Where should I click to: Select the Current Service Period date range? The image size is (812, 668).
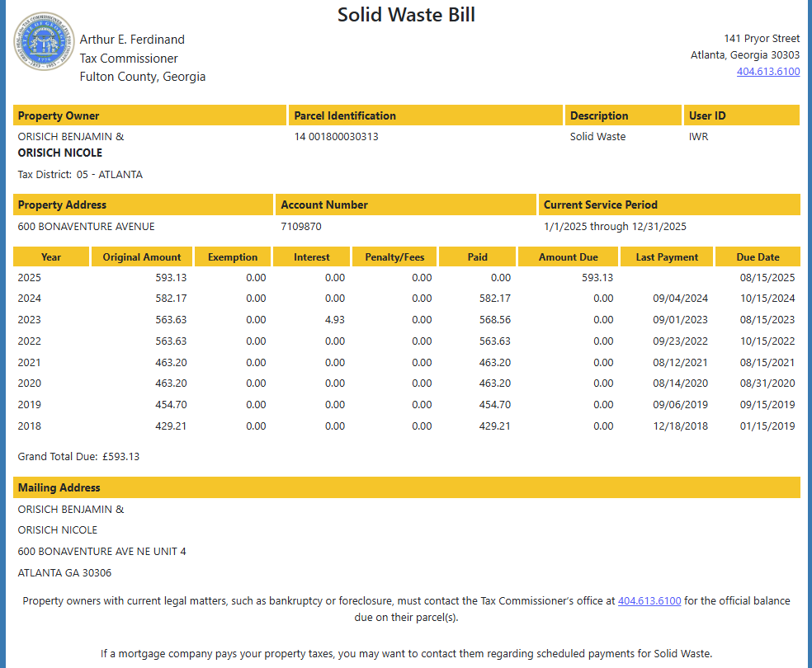pos(615,227)
